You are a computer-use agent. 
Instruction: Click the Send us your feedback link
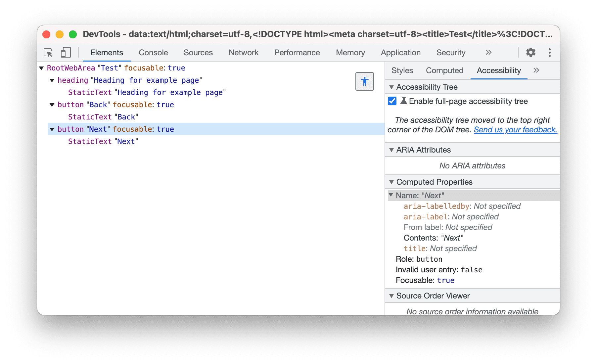coord(515,130)
